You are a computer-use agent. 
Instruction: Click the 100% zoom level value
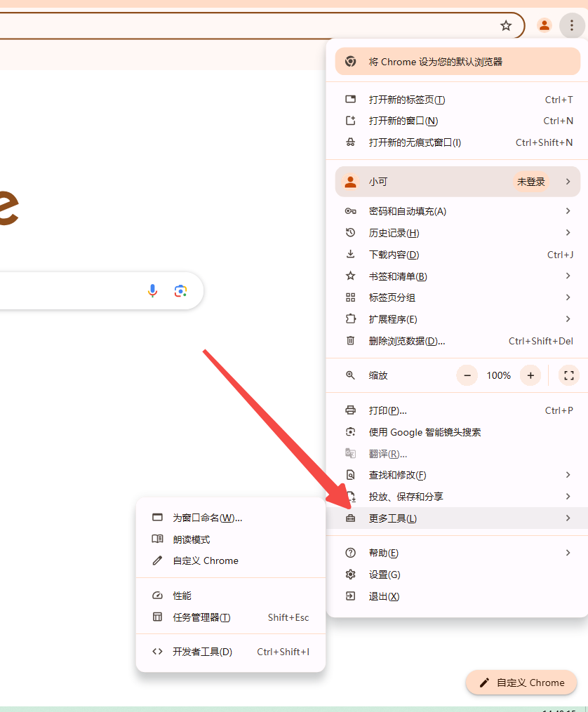pos(499,375)
